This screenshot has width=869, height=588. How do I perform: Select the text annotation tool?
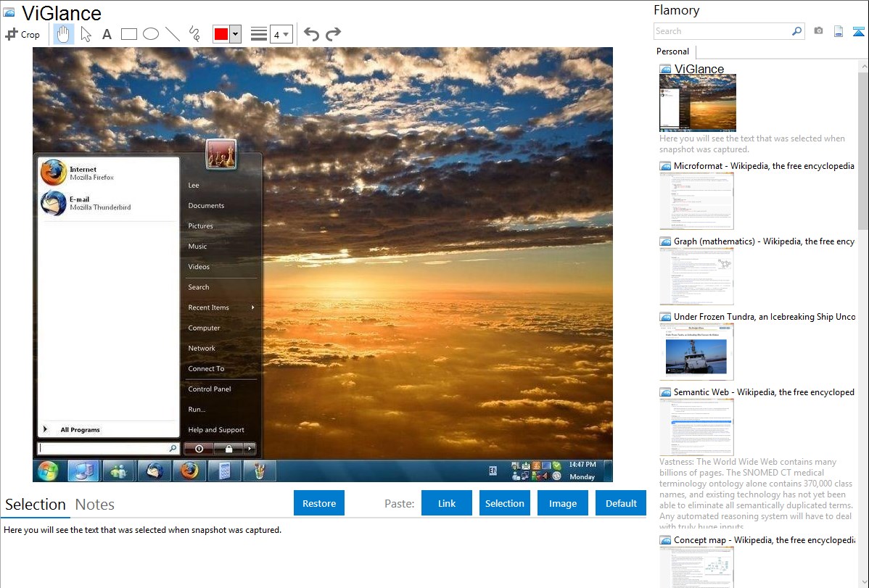107,34
